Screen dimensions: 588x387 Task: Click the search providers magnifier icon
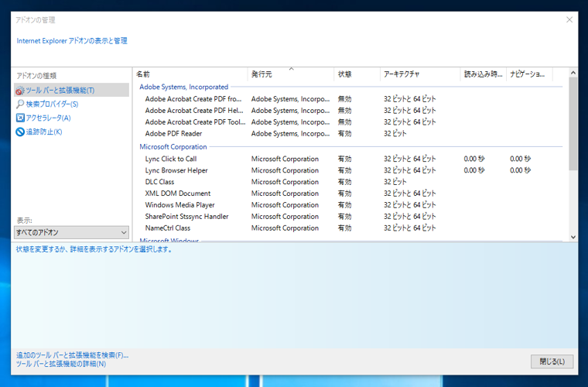coord(20,104)
